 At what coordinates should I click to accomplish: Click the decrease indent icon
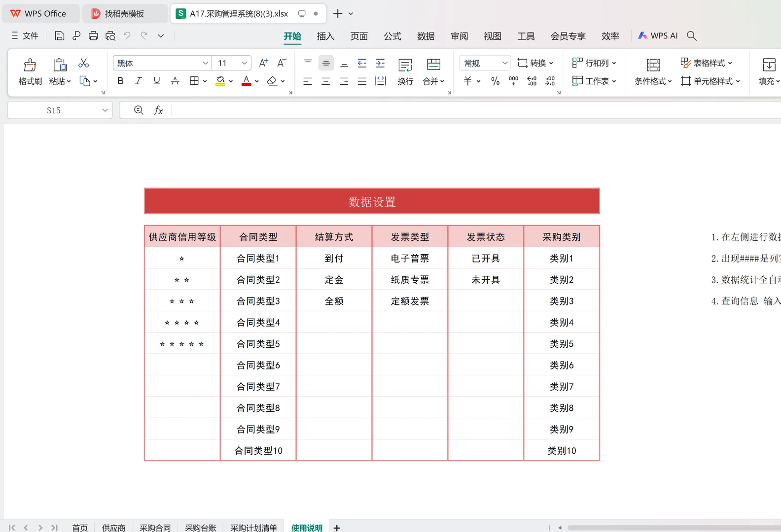click(362, 63)
